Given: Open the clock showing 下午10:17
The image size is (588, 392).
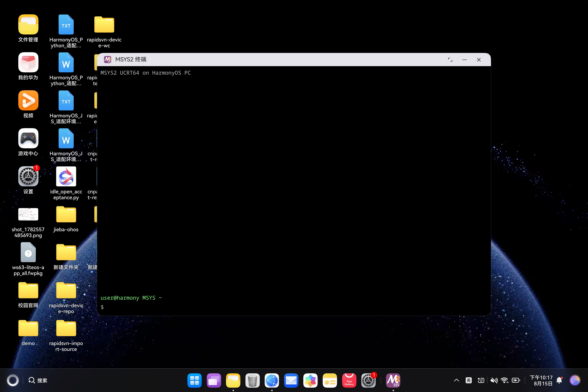Looking at the screenshot, I should click(541, 381).
